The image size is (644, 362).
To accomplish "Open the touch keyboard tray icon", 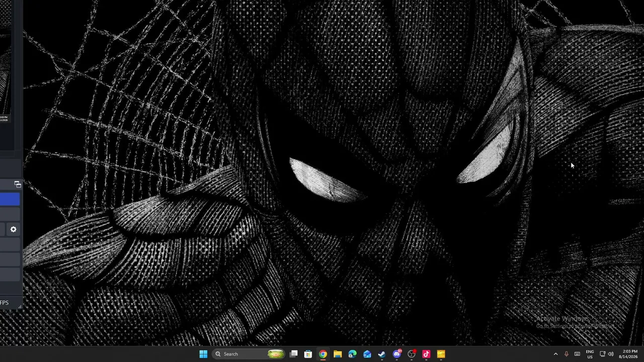I will [x=577, y=354].
